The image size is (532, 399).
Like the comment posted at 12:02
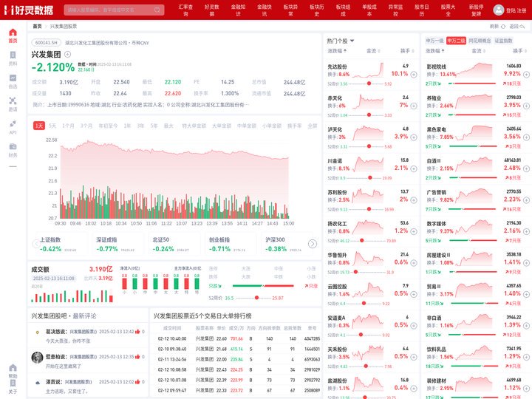point(137,382)
